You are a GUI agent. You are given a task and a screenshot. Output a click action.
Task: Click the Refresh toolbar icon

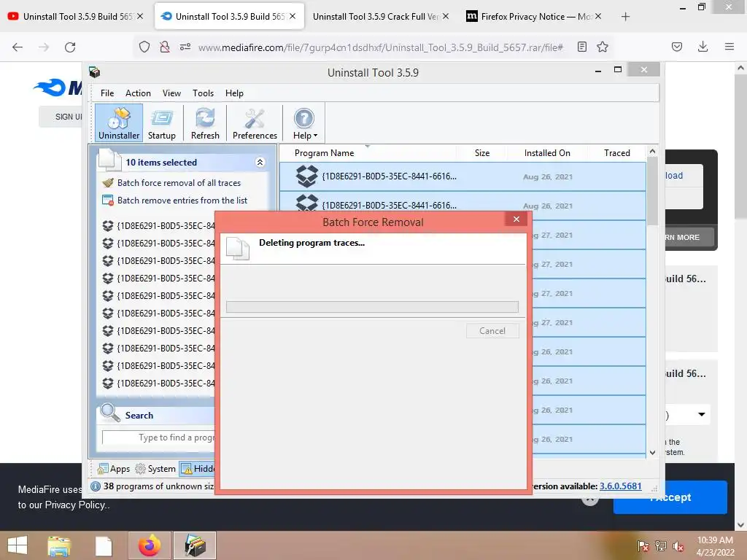point(205,123)
